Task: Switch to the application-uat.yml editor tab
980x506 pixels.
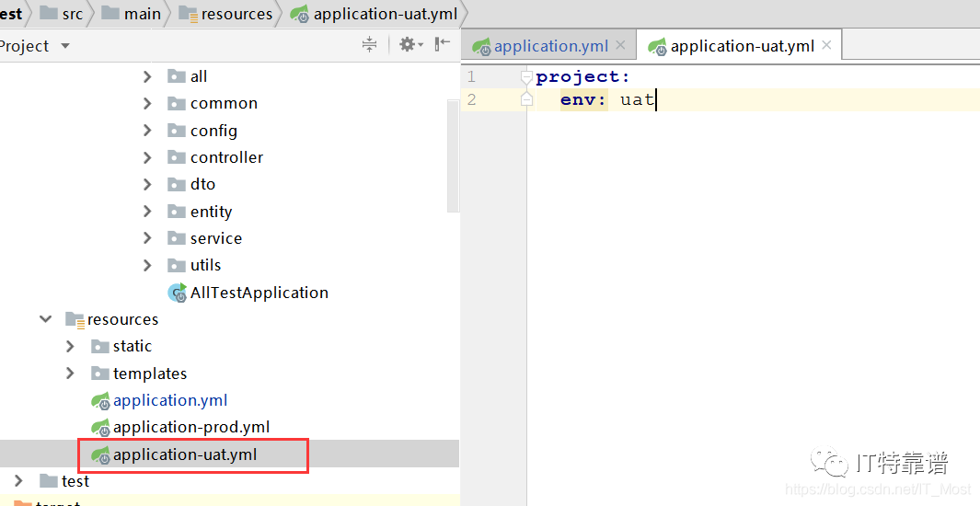Action: pos(743,46)
